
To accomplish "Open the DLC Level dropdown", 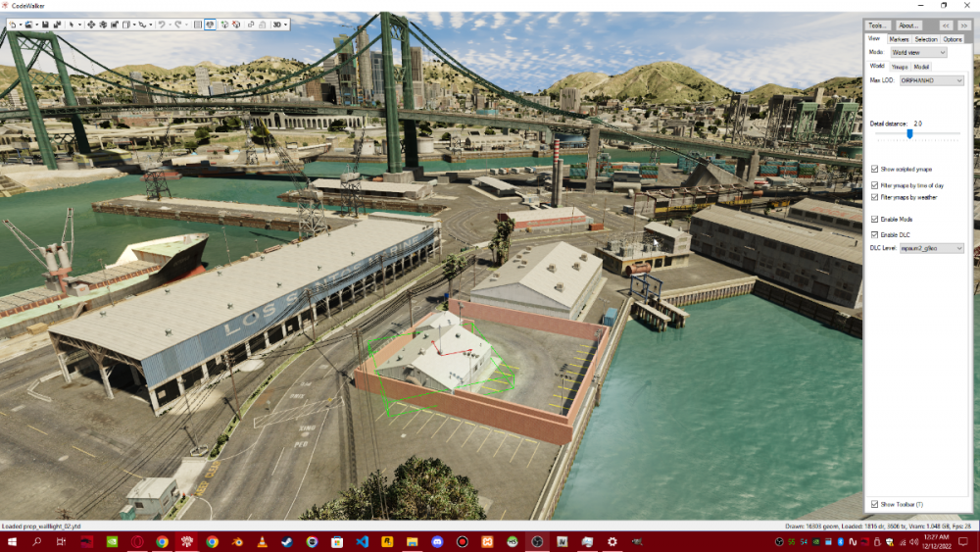I will pyautogui.click(x=931, y=248).
